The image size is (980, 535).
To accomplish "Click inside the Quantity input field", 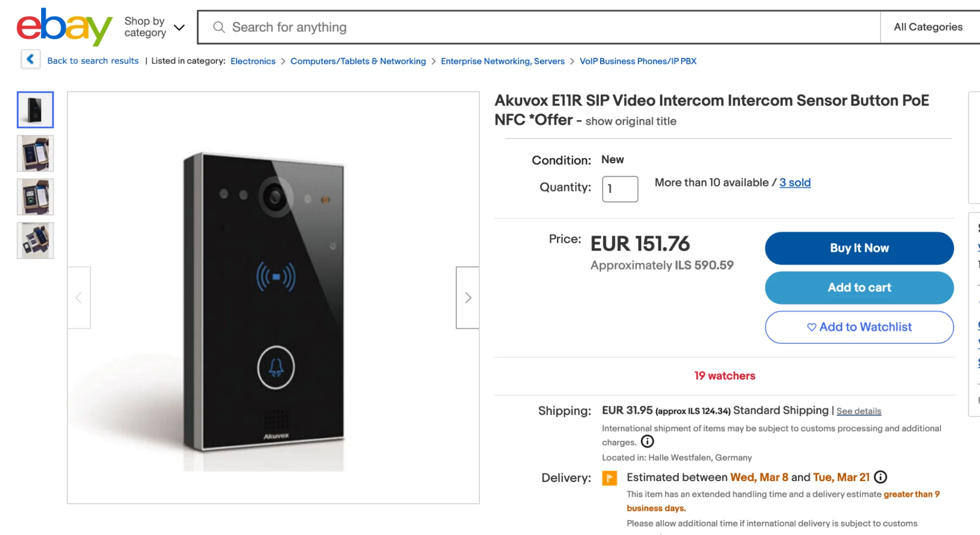I will (x=619, y=189).
